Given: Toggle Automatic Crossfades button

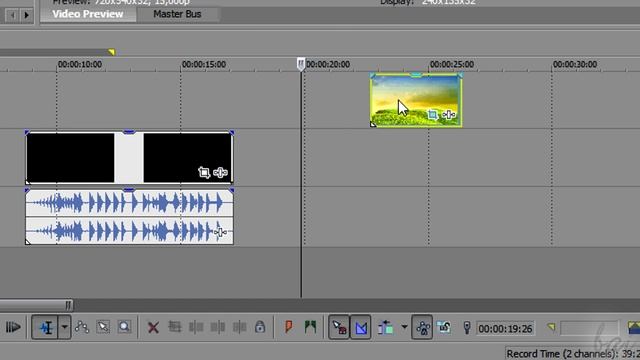Looking at the screenshot, I should click(x=361, y=327).
